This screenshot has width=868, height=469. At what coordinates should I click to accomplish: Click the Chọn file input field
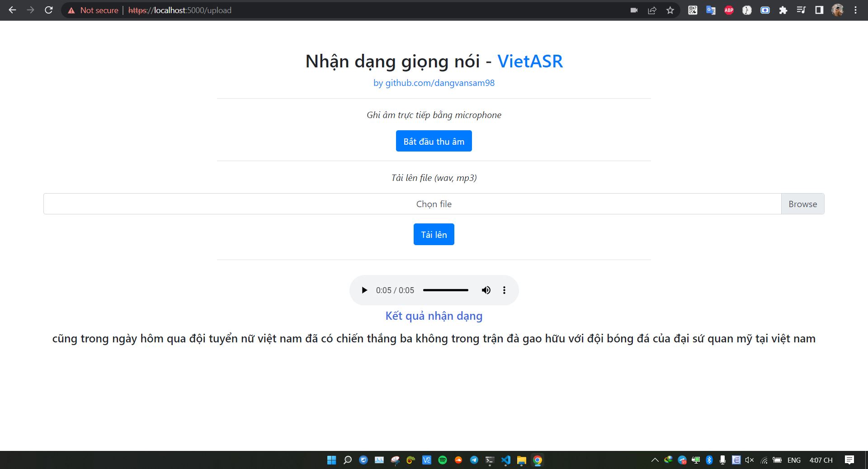412,204
